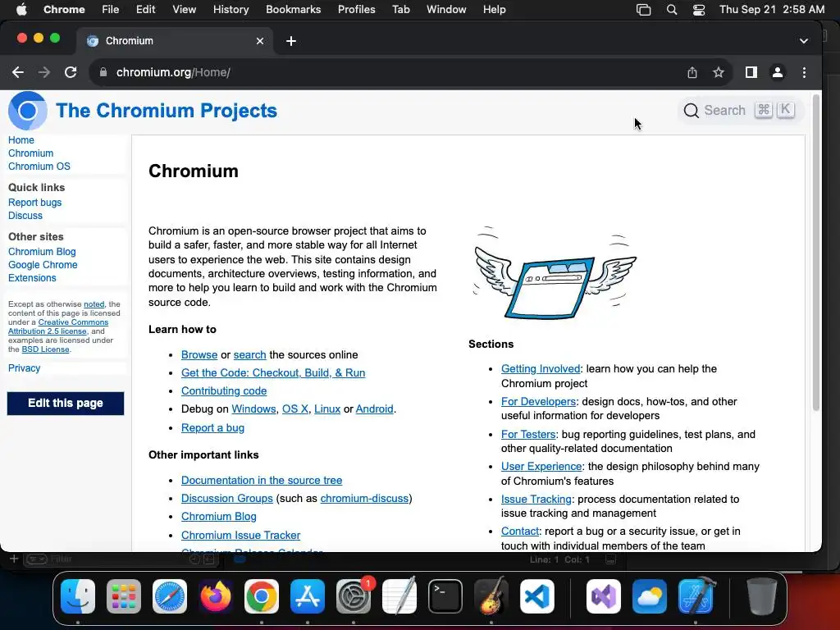The image size is (840, 630).
Task: Click the share page icon
Action: coord(692,72)
